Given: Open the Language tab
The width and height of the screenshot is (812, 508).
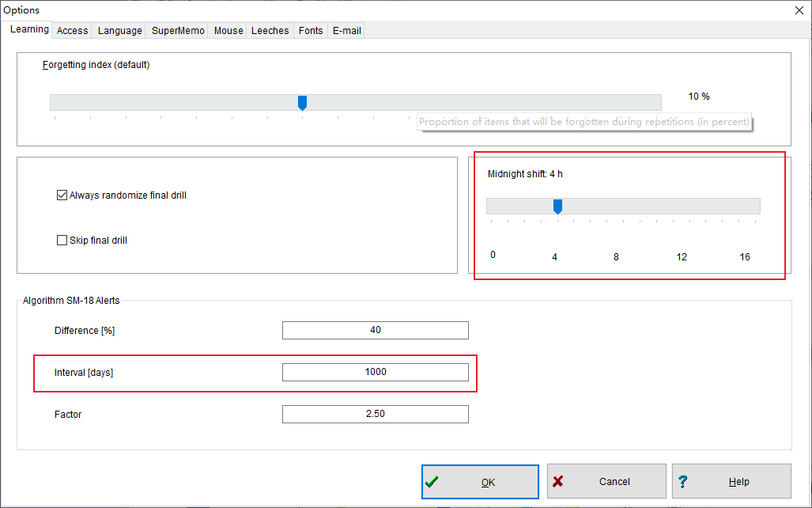Looking at the screenshot, I should pyautogui.click(x=119, y=31).
